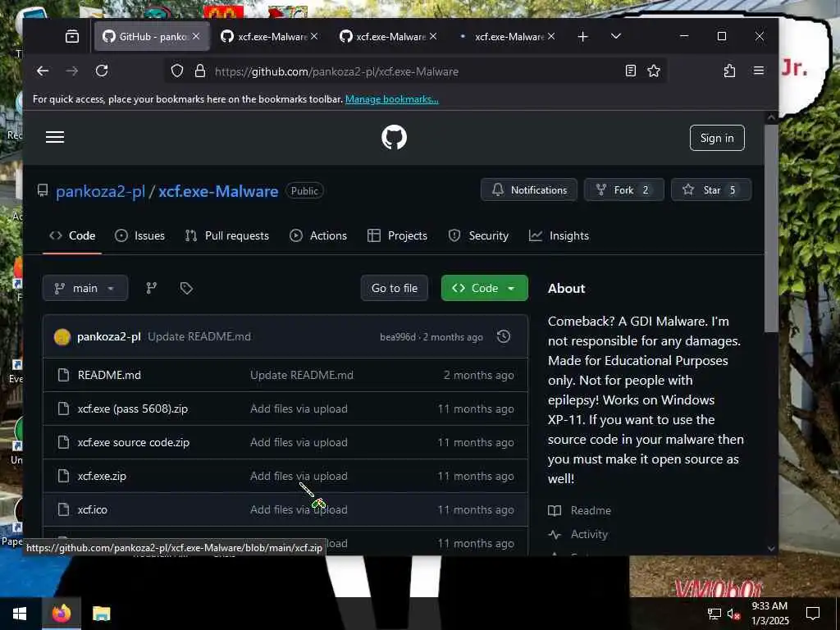Star the repository with the Star button
Image resolution: width=840 pixels, height=630 pixels.
pos(711,189)
